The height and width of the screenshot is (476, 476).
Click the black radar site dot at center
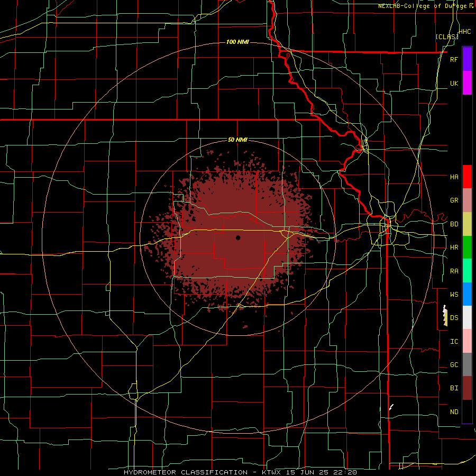point(238,237)
